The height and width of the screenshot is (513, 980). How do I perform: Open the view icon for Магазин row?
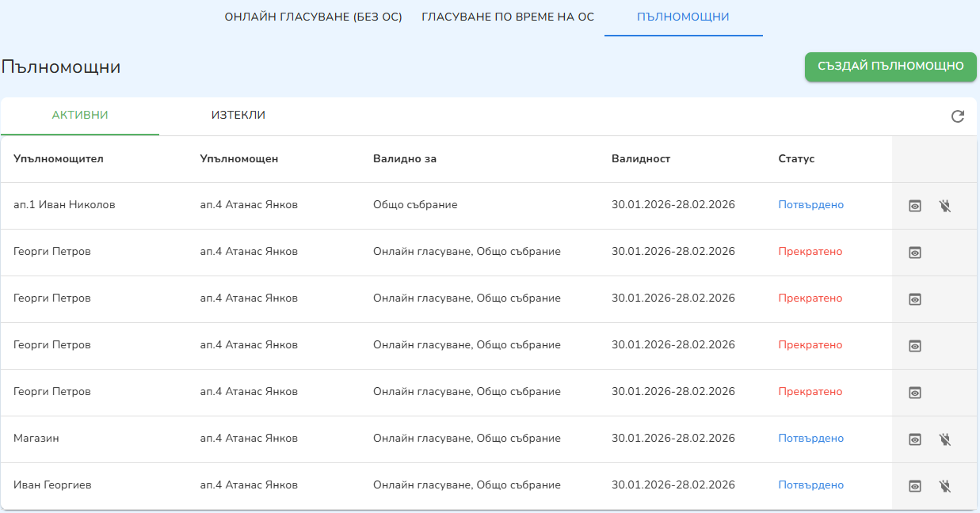(x=915, y=439)
